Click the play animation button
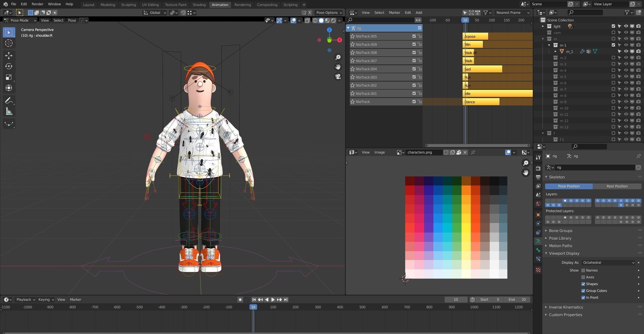Image resolution: width=644 pixels, height=334 pixels. click(273, 300)
